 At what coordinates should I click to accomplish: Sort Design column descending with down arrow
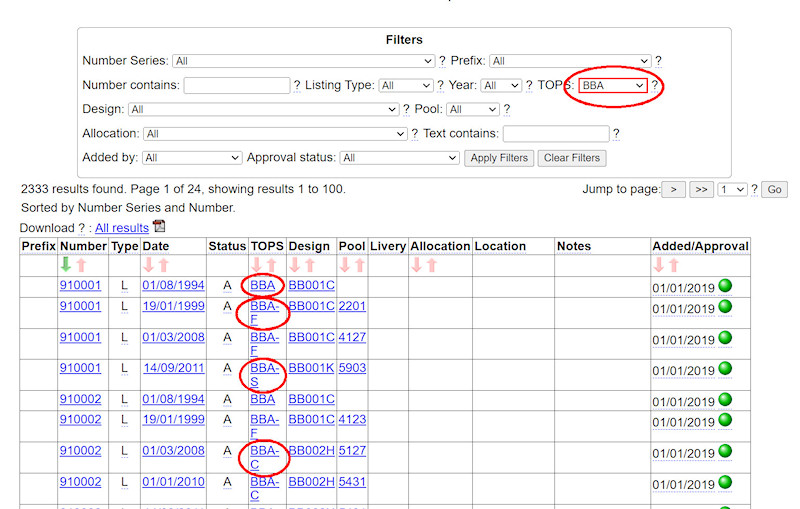coord(296,265)
